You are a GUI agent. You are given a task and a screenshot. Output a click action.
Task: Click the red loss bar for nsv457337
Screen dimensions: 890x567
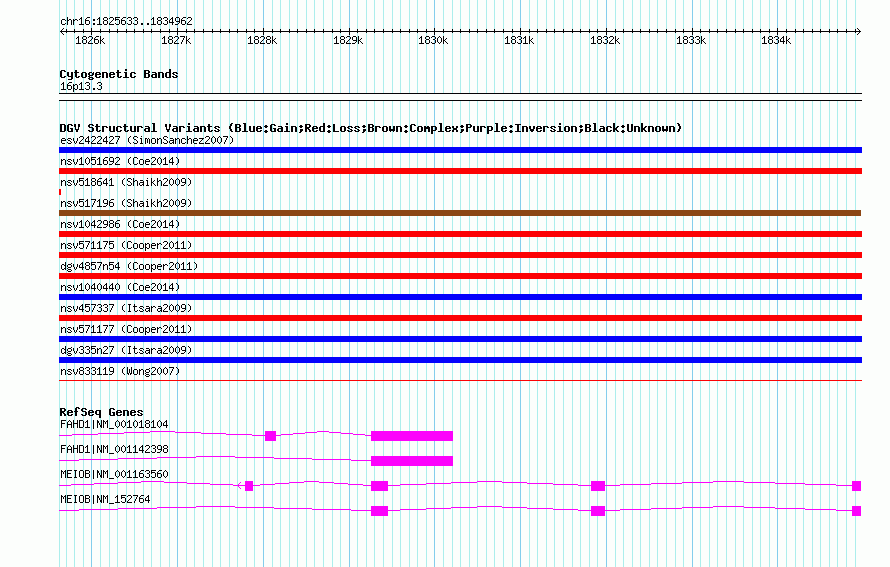pos(460,318)
